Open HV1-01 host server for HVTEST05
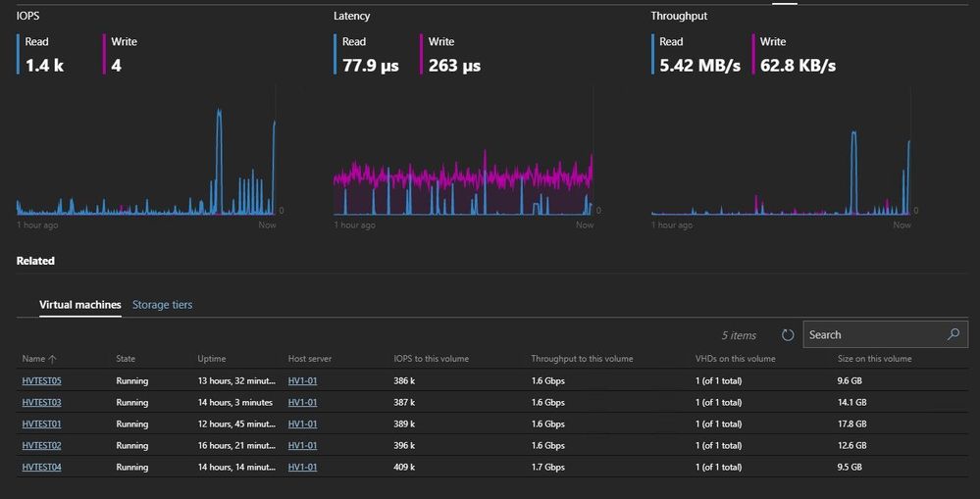Viewport: 980px width, 499px height. [302, 381]
